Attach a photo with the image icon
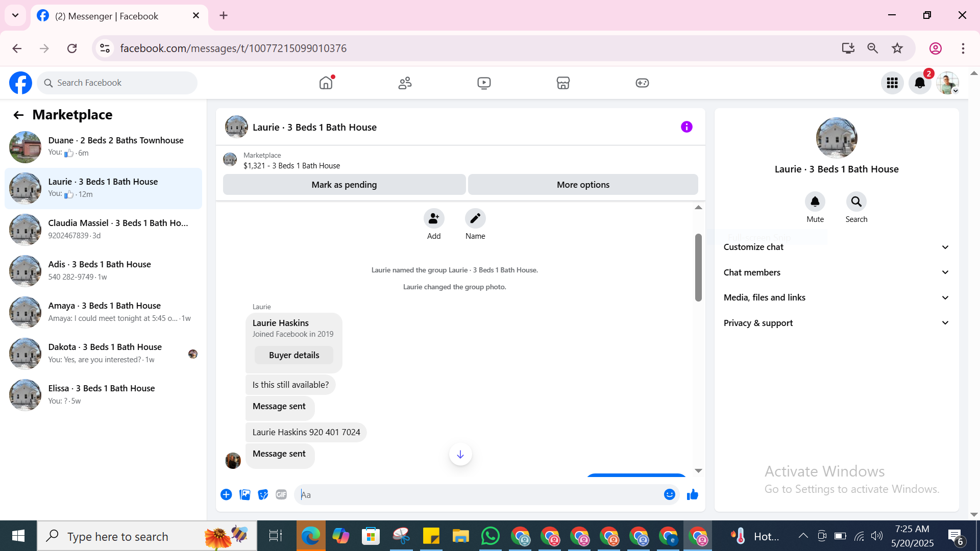The width and height of the screenshot is (980, 551). point(245,494)
